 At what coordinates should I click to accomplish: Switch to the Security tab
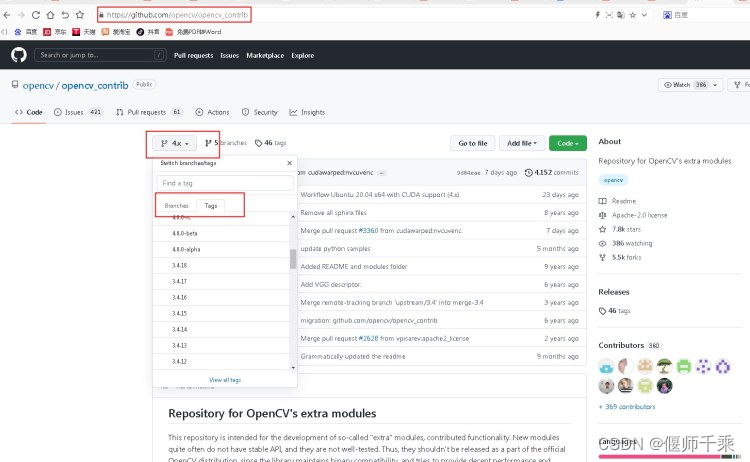pos(260,112)
